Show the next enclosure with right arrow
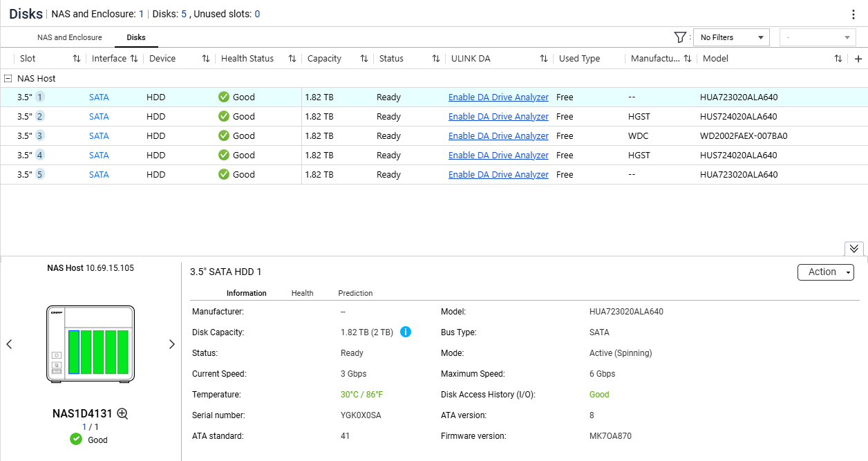 click(x=172, y=344)
